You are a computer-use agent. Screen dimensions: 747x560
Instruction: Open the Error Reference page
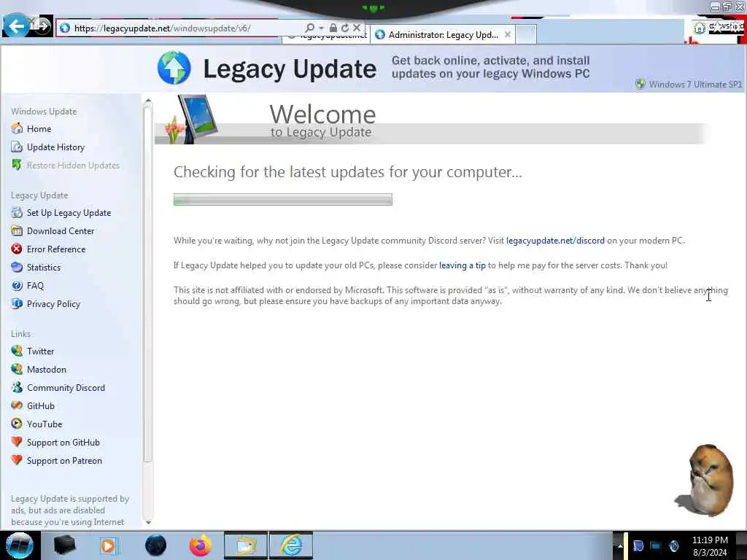click(56, 249)
